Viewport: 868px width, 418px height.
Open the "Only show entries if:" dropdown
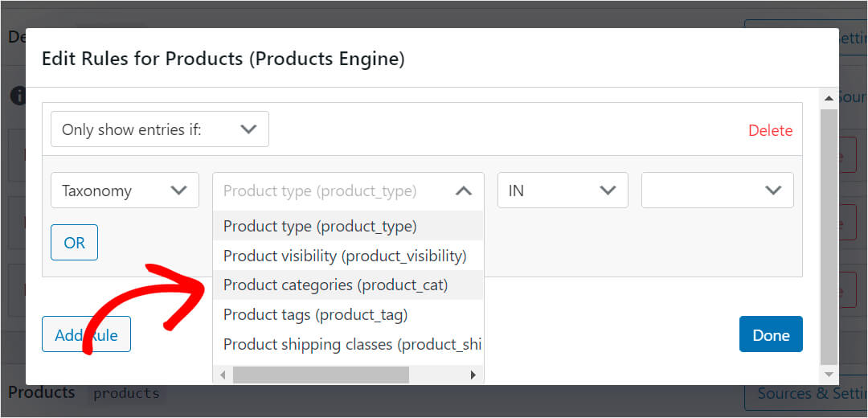pyautogui.click(x=159, y=129)
